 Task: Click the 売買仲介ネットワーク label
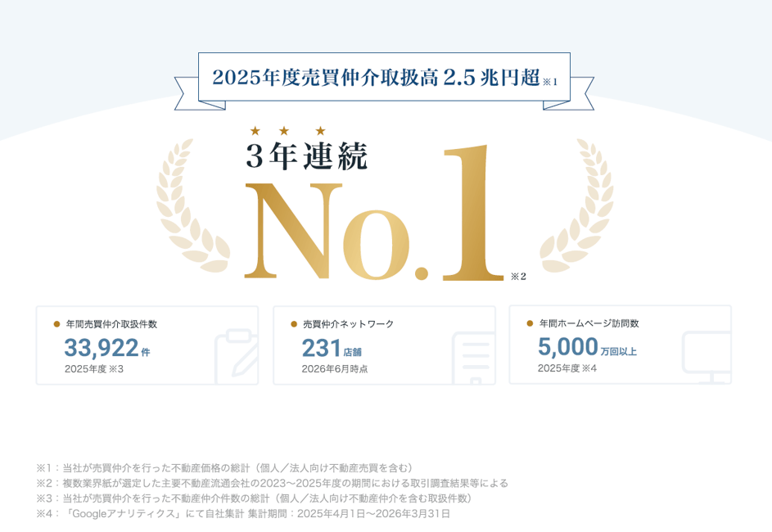click(x=348, y=324)
